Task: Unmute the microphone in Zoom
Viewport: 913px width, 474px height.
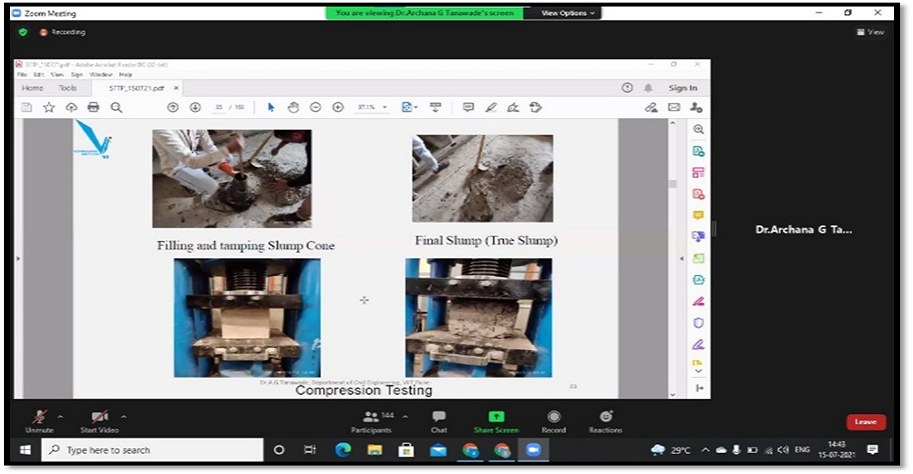Action: 40,419
